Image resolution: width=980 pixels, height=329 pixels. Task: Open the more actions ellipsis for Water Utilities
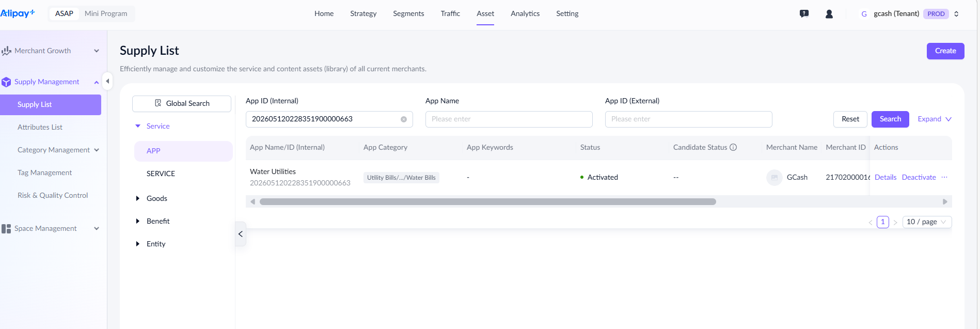tap(944, 177)
